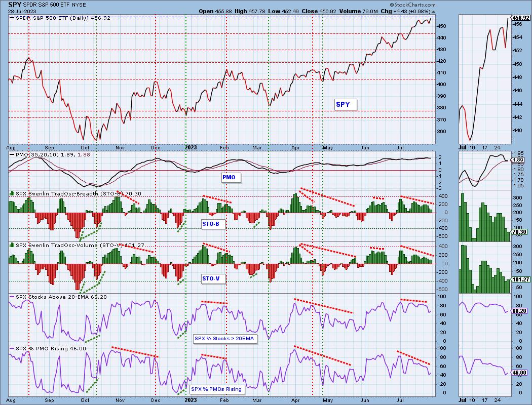
Task: Click the SPY ticker symbol title
Action: (x=15, y=5)
